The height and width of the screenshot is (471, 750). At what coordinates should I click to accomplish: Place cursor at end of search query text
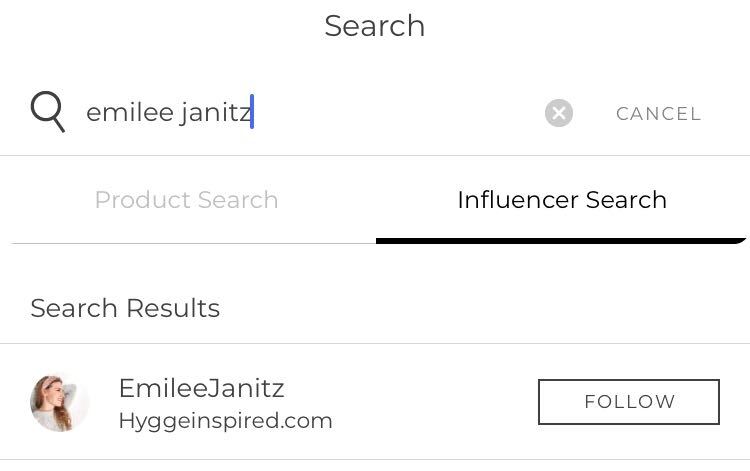tap(252, 112)
